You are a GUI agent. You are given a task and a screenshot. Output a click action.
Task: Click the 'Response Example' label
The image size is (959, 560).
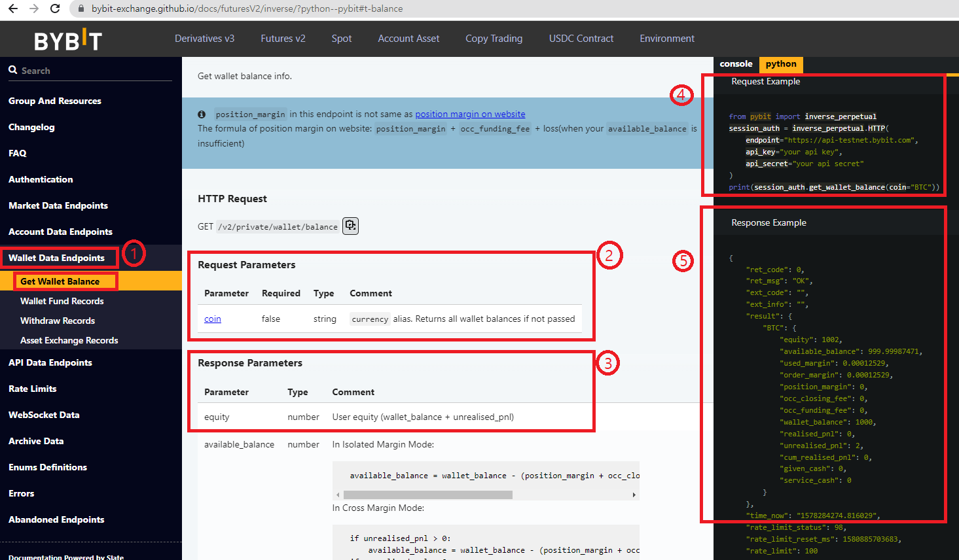(x=769, y=223)
